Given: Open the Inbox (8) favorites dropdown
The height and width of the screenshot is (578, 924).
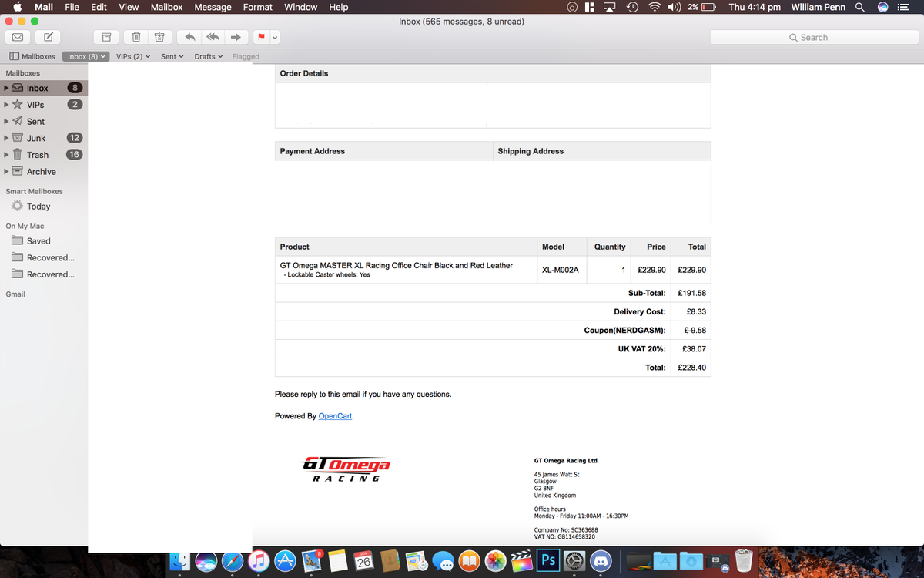Looking at the screenshot, I should [85, 55].
